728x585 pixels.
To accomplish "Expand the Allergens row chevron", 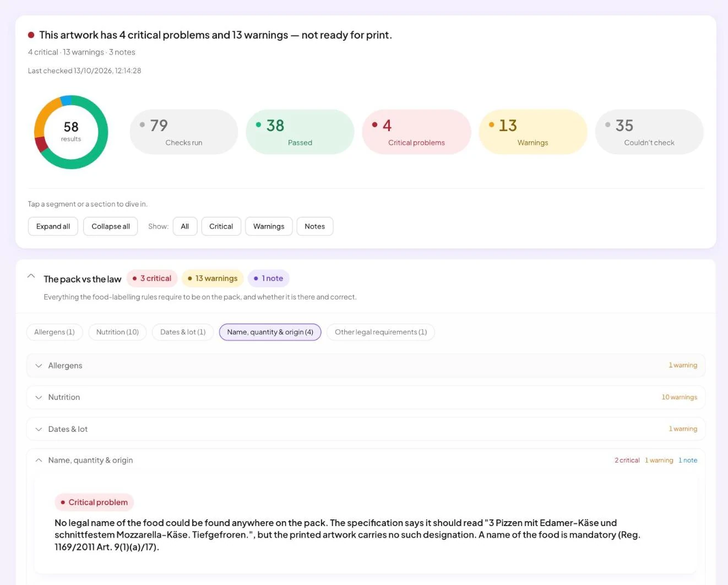I will (x=39, y=366).
